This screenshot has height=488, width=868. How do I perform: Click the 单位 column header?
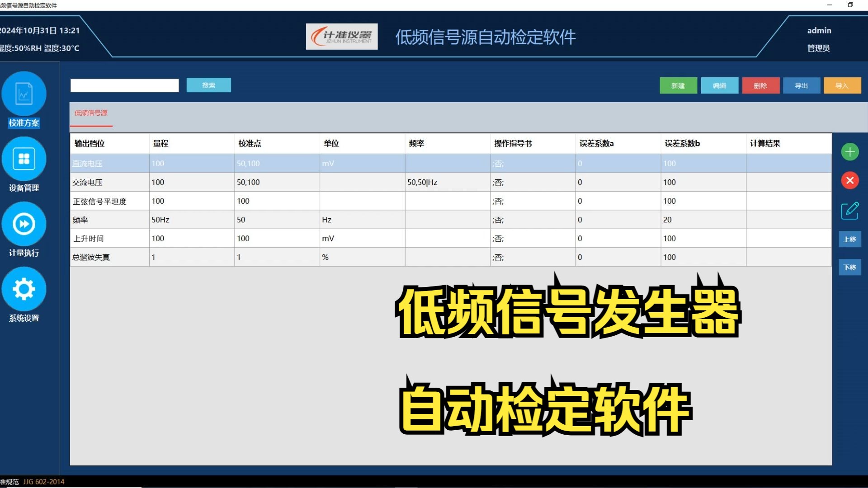point(363,143)
